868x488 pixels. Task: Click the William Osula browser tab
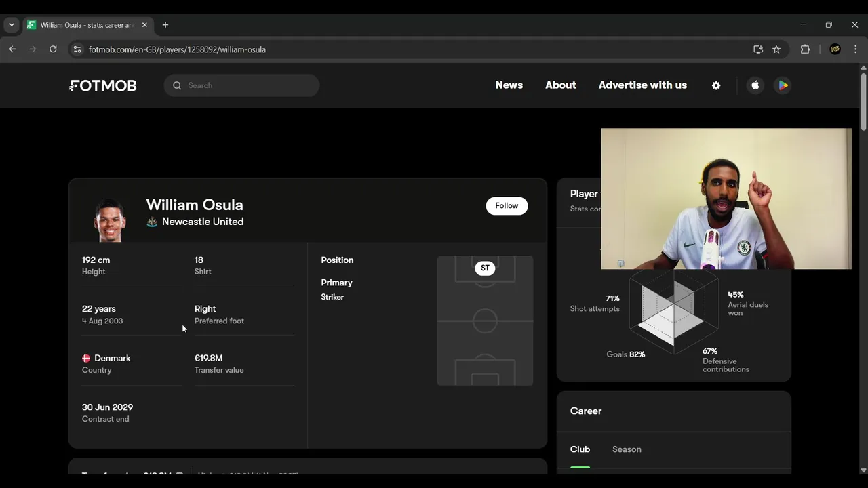point(87,25)
